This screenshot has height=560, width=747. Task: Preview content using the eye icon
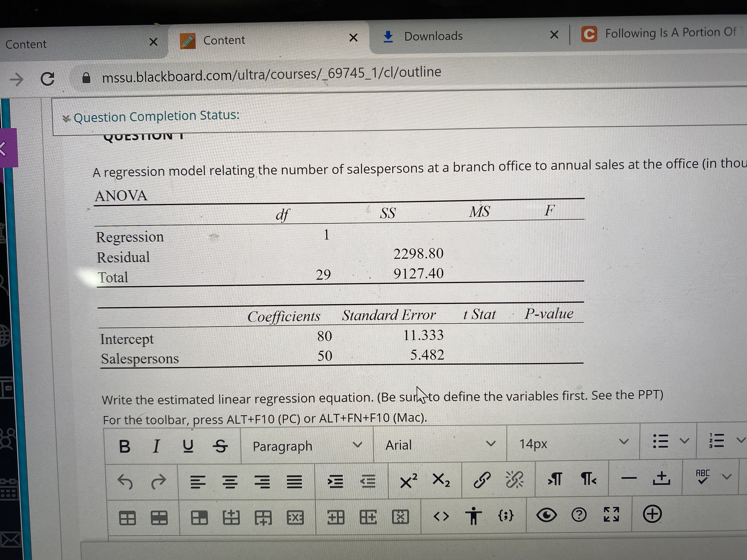546,515
